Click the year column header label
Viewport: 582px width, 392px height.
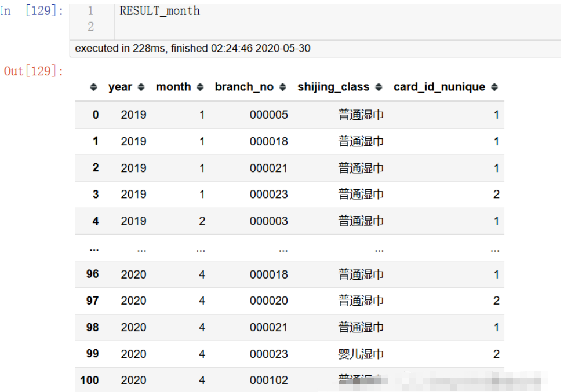[120, 87]
